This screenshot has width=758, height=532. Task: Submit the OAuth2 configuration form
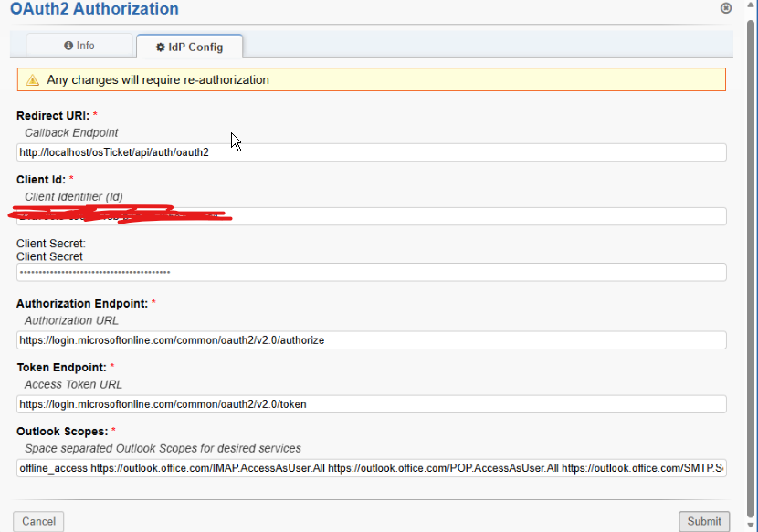[703, 521]
